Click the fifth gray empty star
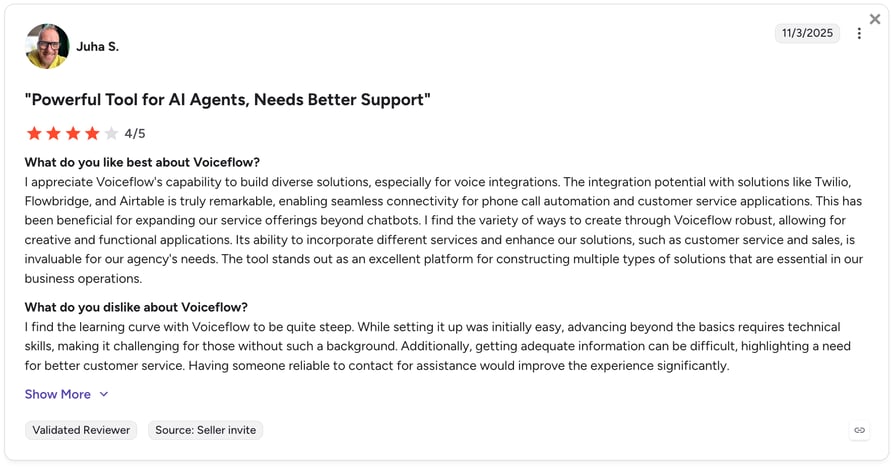Viewport: 894px width, 468px height. [x=111, y=133]
